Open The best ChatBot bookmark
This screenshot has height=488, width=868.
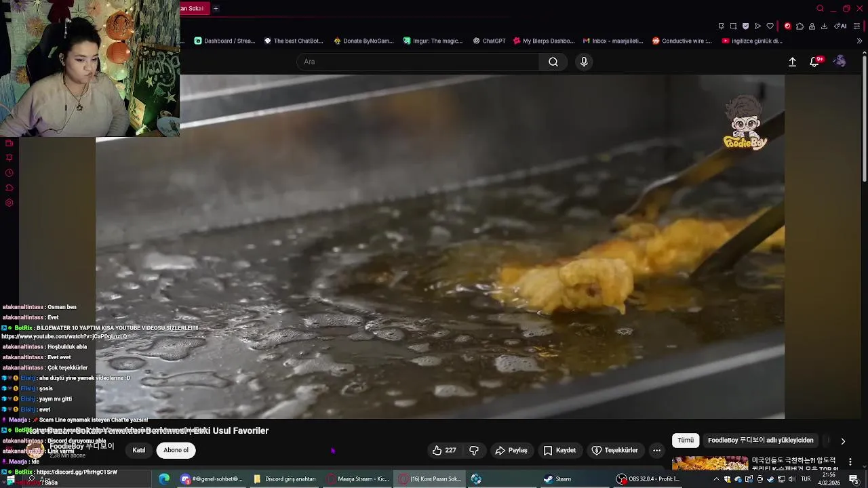[x=294, y=41]
